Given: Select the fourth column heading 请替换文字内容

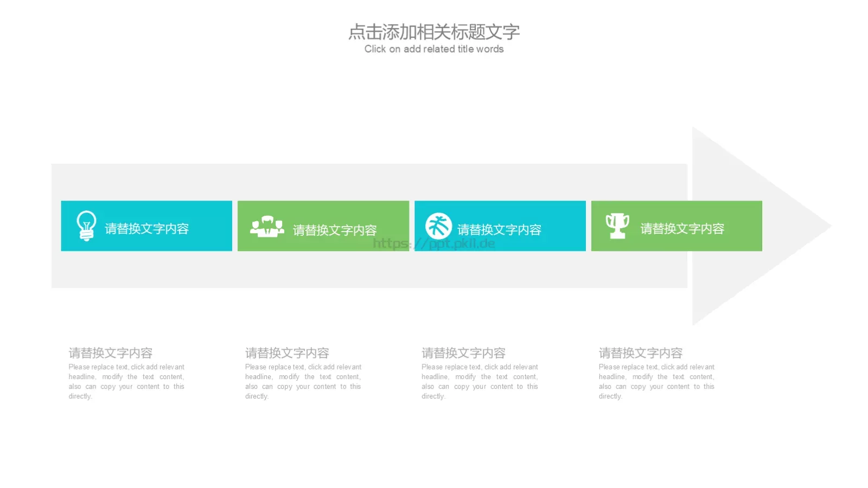Looking at the screenshot, I should coord(640,352).
